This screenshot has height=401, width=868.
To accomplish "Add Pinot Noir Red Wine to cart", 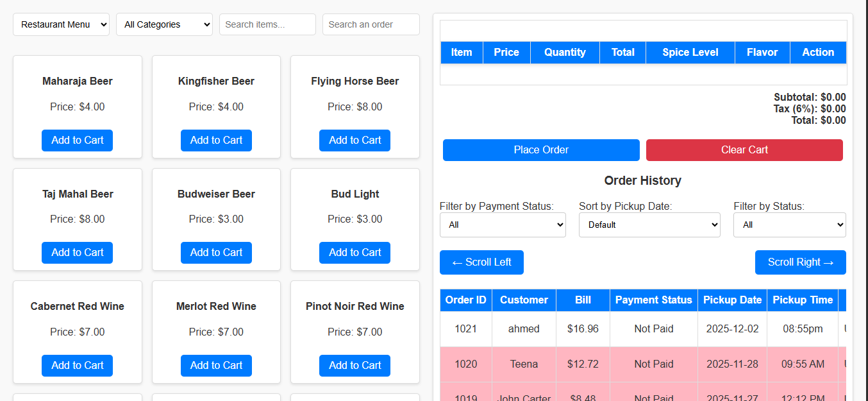I will click(x=355, y=366).
